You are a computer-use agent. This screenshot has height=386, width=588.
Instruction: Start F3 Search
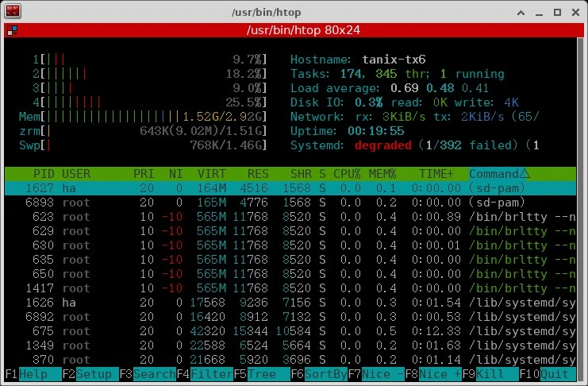click(148, 374)
